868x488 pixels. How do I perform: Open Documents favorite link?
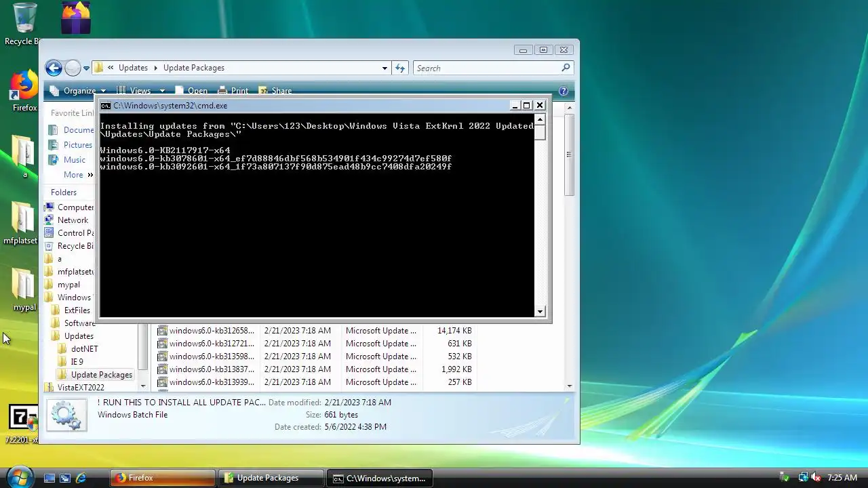(x=71, y=130)
